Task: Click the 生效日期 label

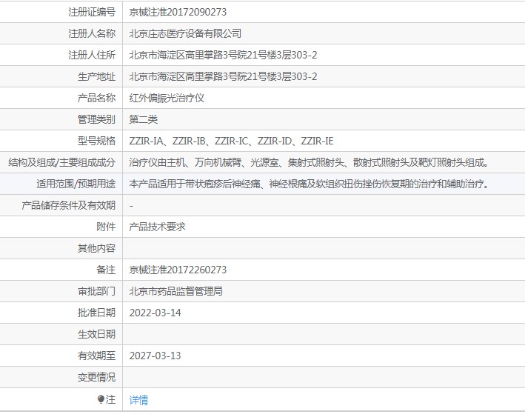Action: [x=96, y=334]
